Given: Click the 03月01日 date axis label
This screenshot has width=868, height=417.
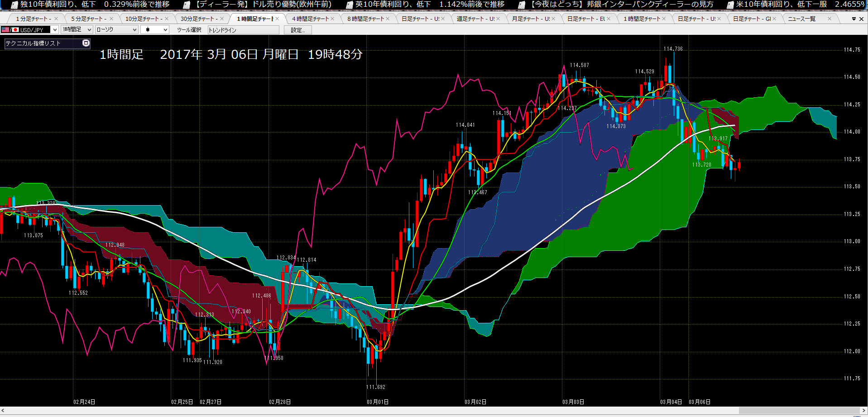Looking at the screenshot, I should point(378,402).
